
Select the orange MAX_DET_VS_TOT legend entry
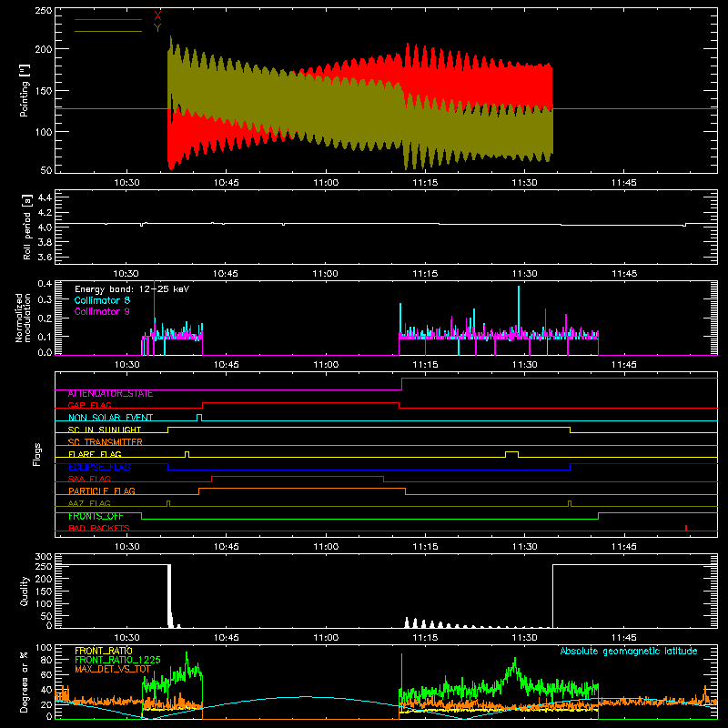click(113, 669)
